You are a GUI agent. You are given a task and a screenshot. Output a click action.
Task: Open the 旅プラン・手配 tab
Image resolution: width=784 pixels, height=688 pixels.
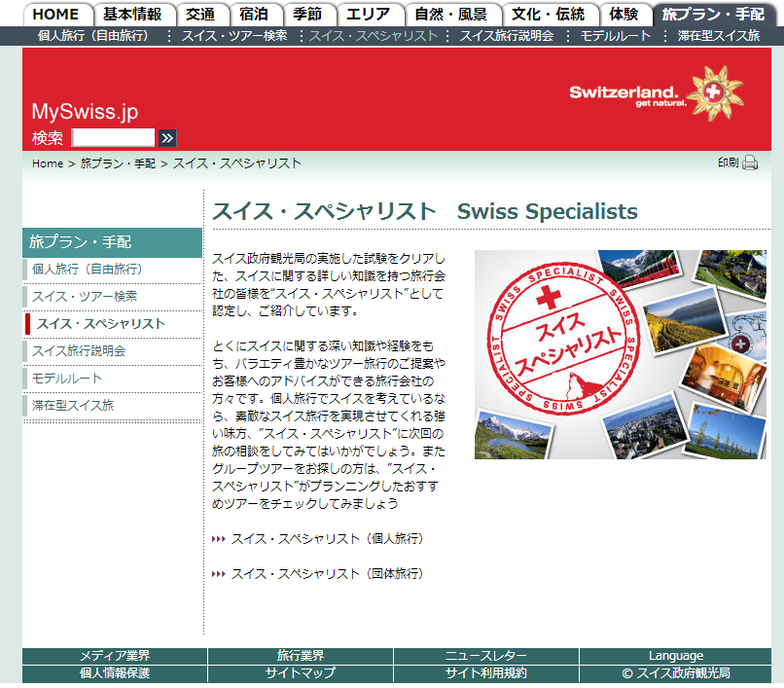coord(714,14)
